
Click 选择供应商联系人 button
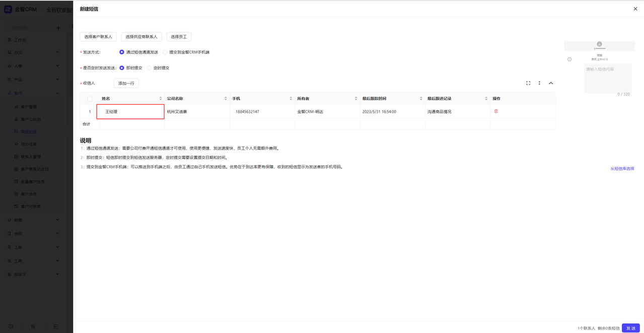click(141, 37)
